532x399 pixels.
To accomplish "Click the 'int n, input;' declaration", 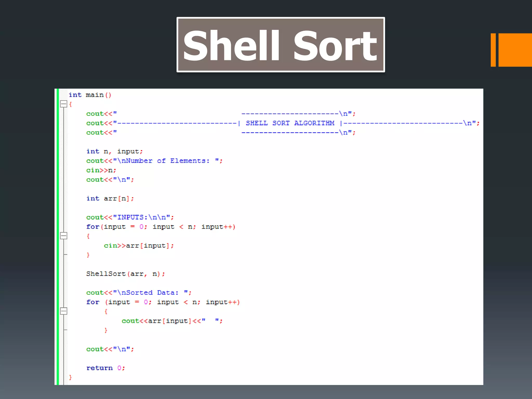I will tap(115, 151).
